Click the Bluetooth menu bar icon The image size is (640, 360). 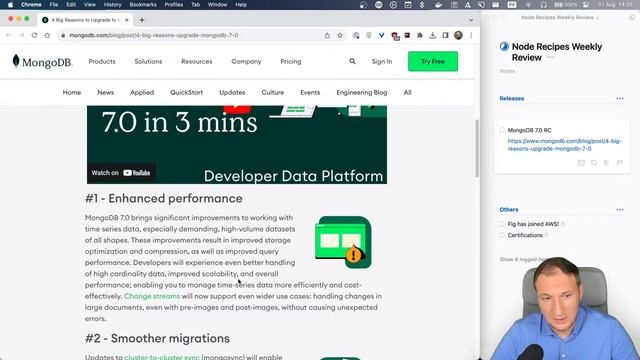(422, 5)
